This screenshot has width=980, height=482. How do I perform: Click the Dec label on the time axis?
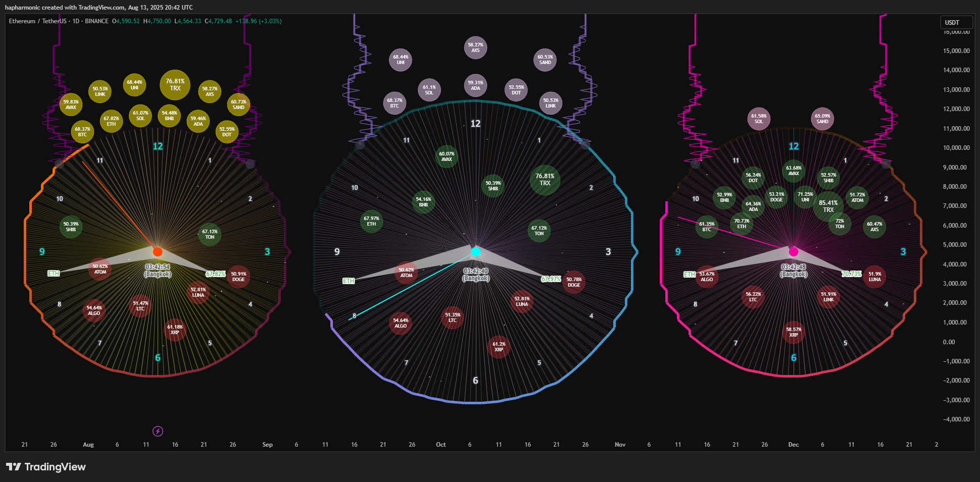793,444
